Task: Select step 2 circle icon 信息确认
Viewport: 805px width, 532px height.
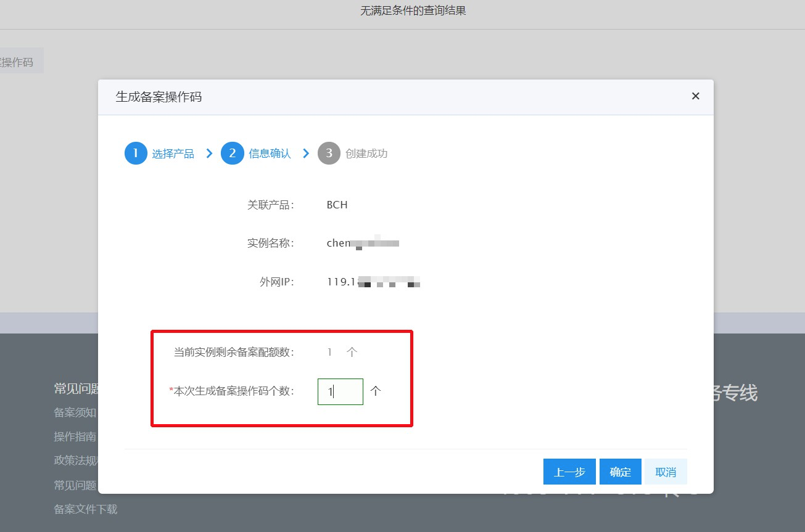Action: tap(233, 153)
